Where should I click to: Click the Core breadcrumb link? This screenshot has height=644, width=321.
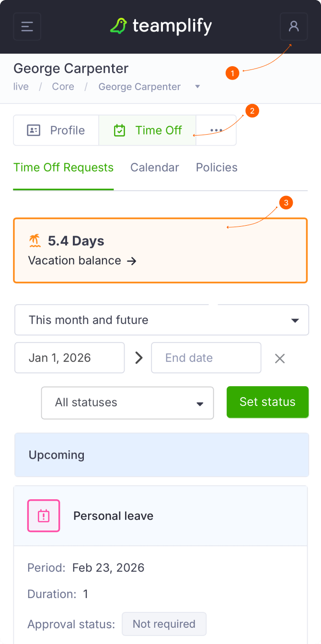(x=63, y=87)
